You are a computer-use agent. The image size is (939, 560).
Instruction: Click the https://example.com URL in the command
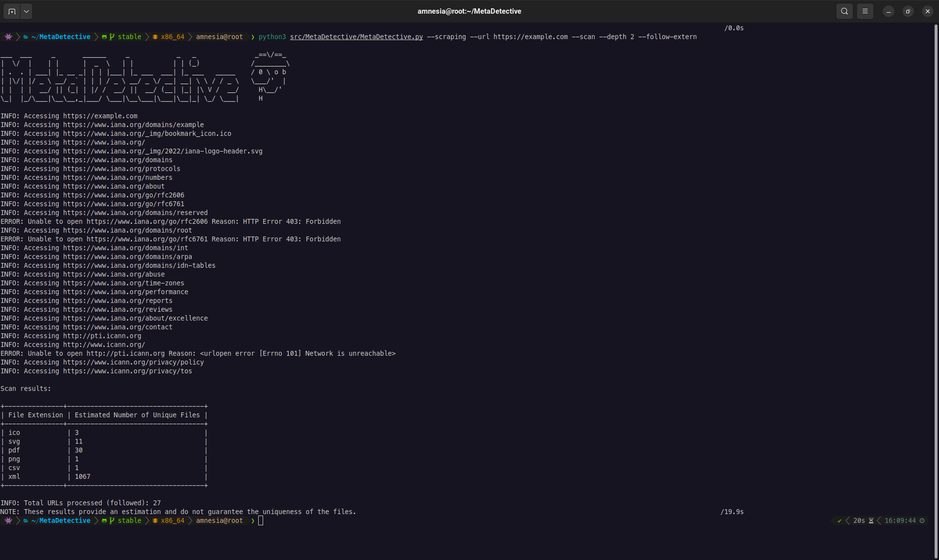(531, 37)
